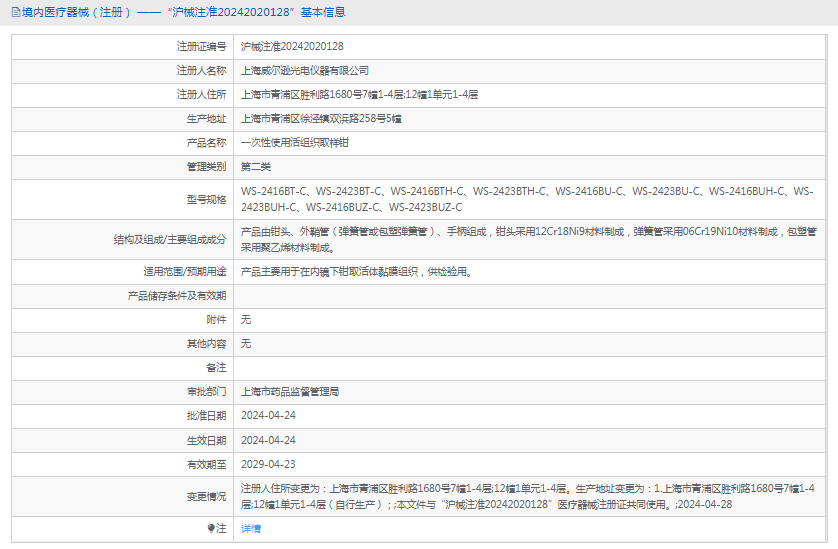This screenshot has width=838, height=549.
Task: Click the 注册证编号 label cell
Action: click(x=201, y=47)
